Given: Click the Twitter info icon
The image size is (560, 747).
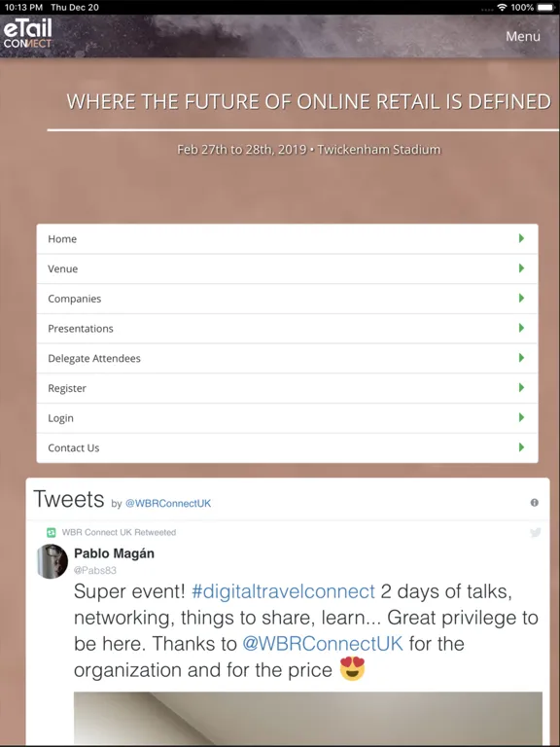Looking at the screenshot, I should point(535,503).
